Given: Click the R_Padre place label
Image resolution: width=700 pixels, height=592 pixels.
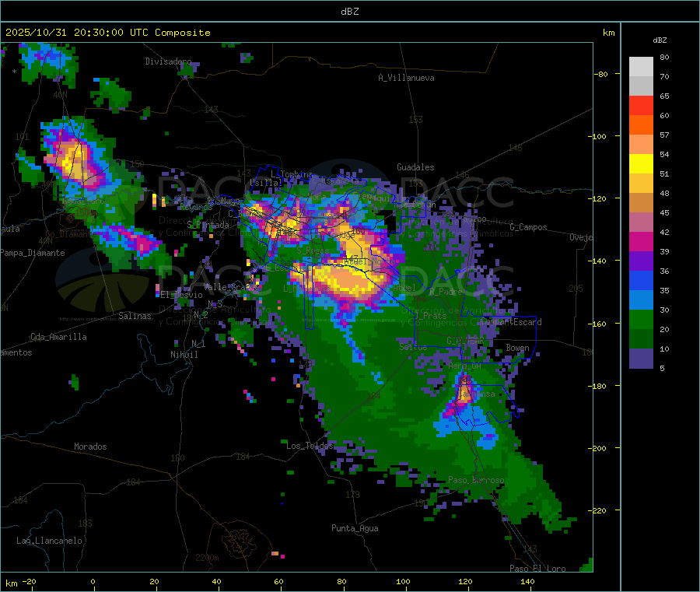Looking at the screenshot, I should point(446,292).
